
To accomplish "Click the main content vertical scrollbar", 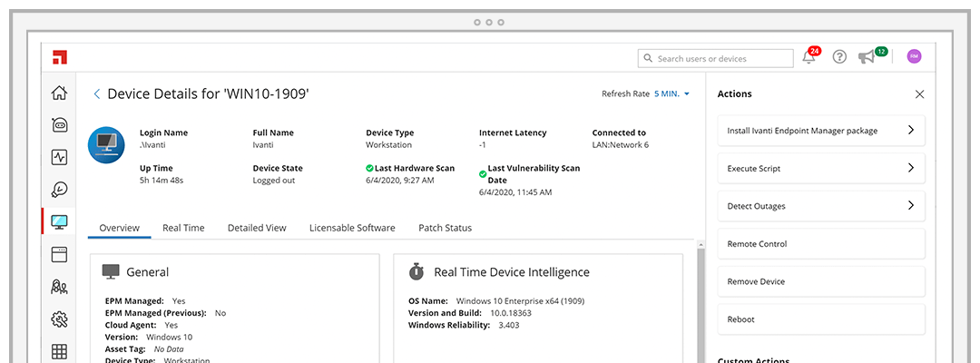I will pos(701,306).
